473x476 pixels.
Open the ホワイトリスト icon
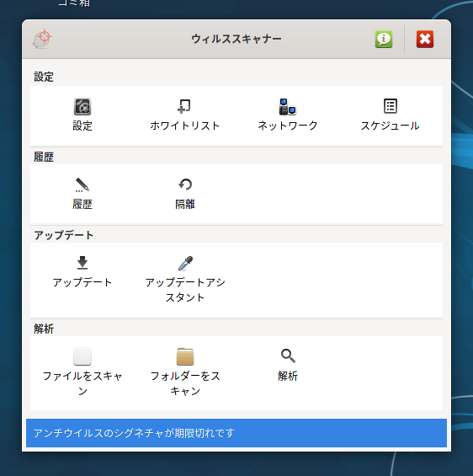click(184, 106)
